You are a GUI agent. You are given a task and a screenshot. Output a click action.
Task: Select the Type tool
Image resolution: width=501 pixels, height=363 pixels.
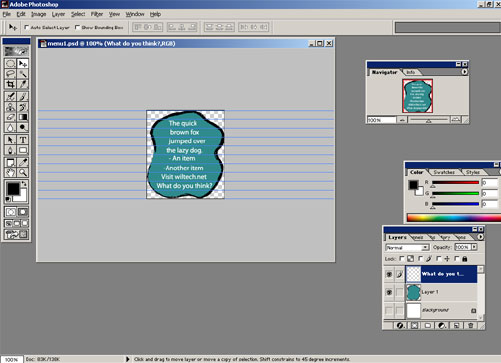click(x=23, y=140)
